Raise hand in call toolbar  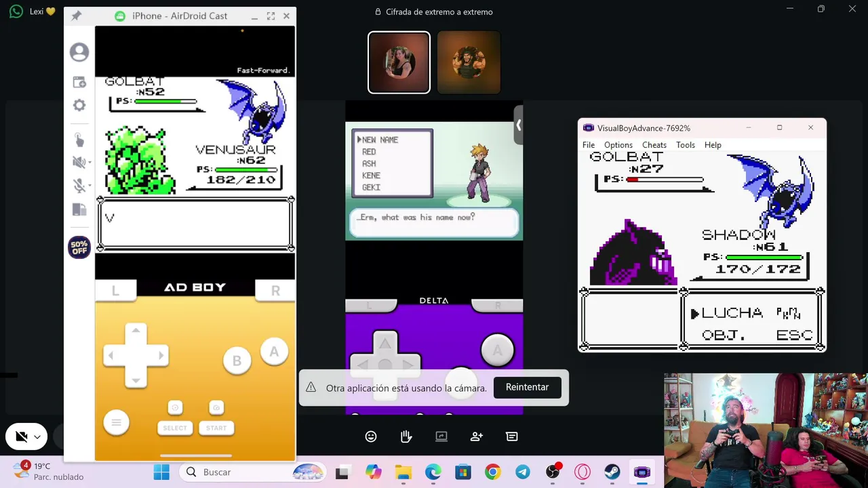pos(406,436)
